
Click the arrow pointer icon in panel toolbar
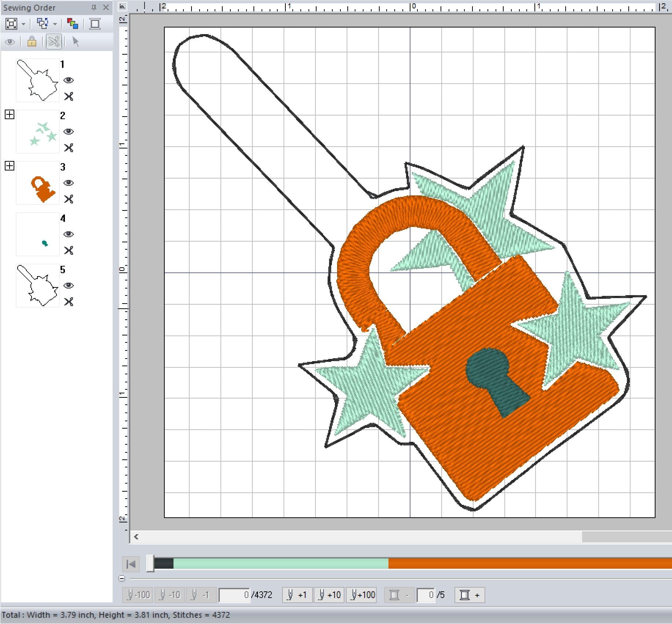[76, 42]
